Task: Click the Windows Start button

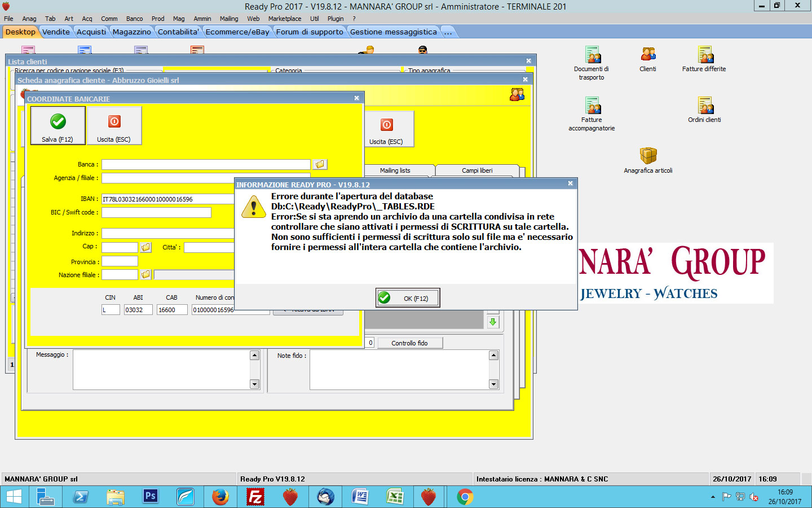Action: [x=14, y=497]
